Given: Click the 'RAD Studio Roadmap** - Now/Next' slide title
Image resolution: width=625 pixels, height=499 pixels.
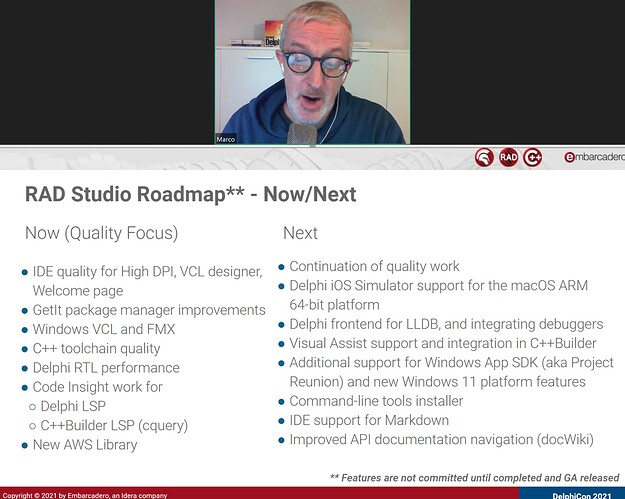Looking at the screenshot, I should (191, 194).
